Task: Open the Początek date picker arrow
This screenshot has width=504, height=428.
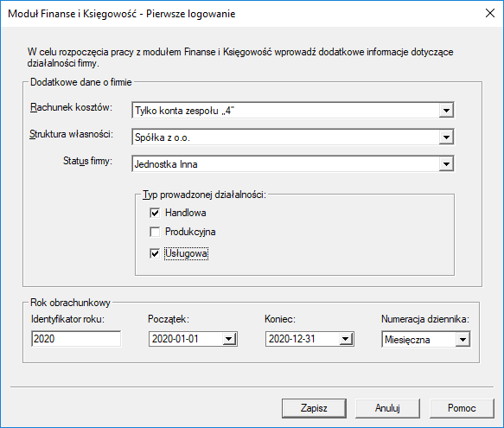Action: pos(229,339)
